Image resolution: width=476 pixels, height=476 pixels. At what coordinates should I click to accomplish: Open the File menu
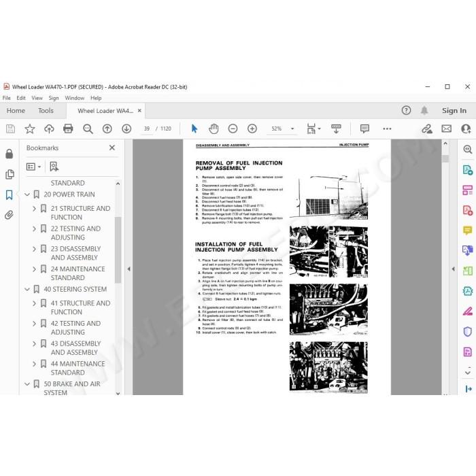coord(6,98)
